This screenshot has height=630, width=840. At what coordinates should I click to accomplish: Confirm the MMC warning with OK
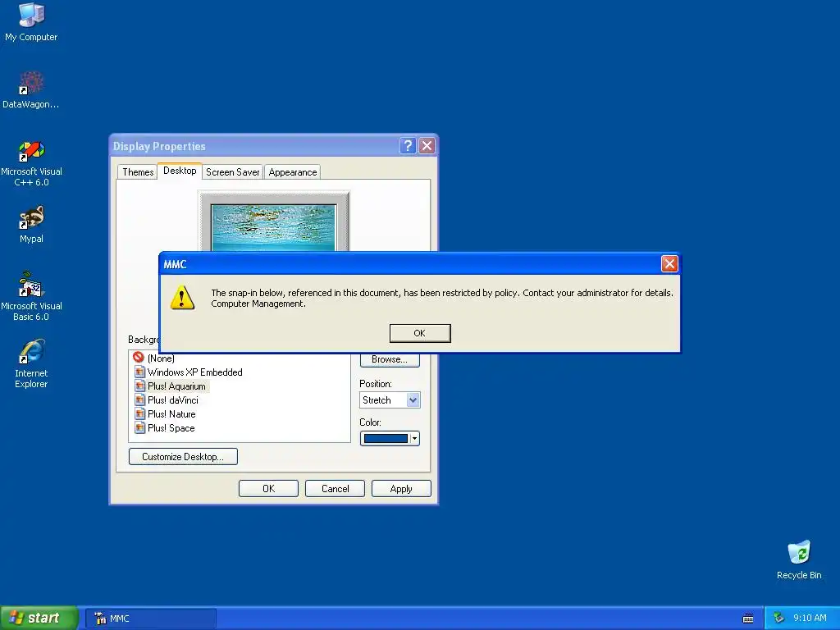[420, 333]
